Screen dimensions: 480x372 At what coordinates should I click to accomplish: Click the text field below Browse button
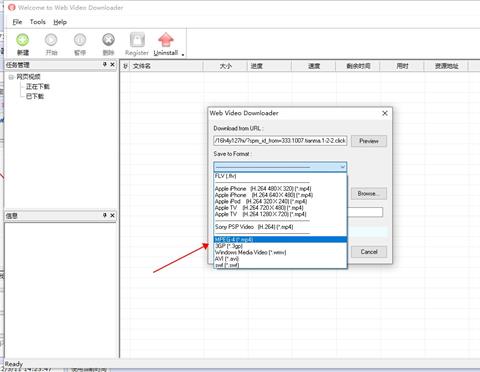point(365,212)
